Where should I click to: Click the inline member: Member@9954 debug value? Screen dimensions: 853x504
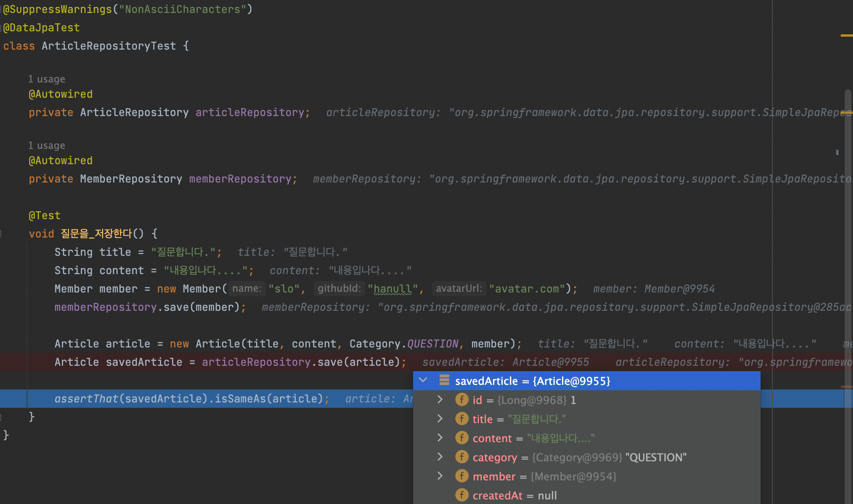click(654, 289)
